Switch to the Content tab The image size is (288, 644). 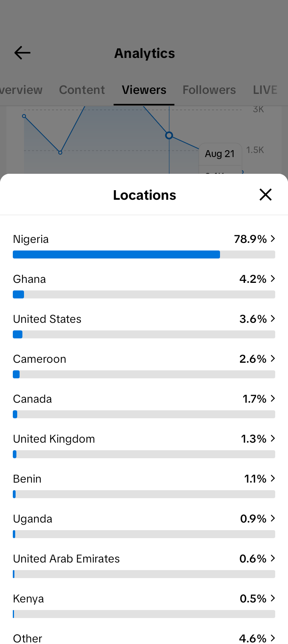coord(82,90)
